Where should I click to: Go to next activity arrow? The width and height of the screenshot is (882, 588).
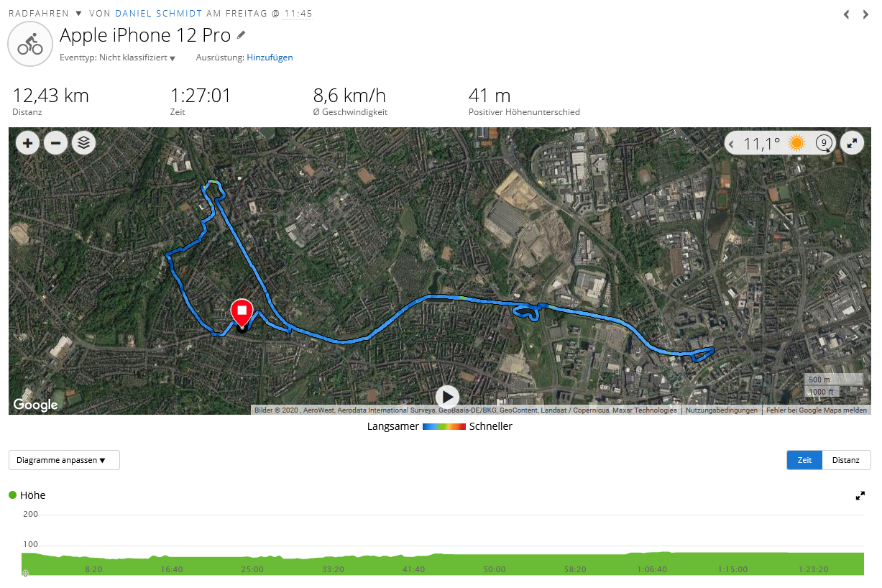coord(865,14)
